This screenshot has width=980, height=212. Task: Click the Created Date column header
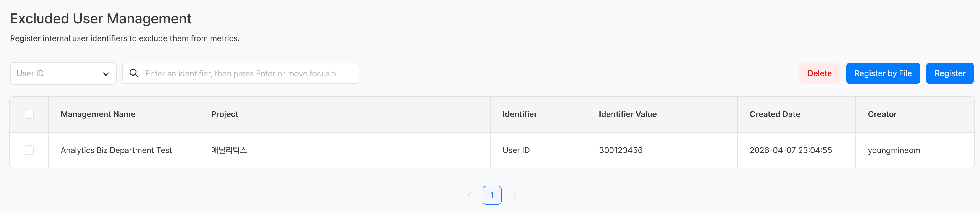tap(775, 114)
